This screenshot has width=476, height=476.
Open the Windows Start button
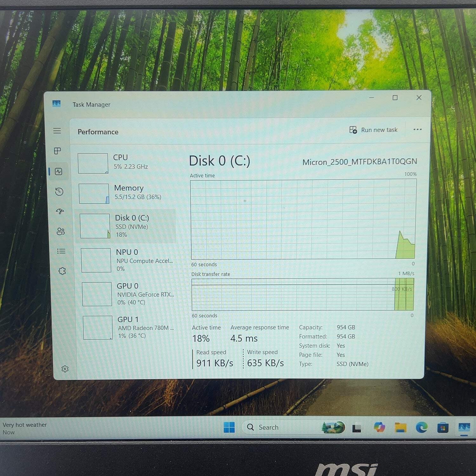229,427
